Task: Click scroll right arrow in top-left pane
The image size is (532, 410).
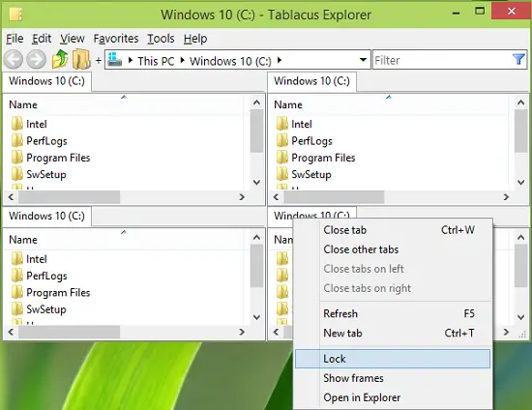Action: pyautogui.click(x=242, y=196)
